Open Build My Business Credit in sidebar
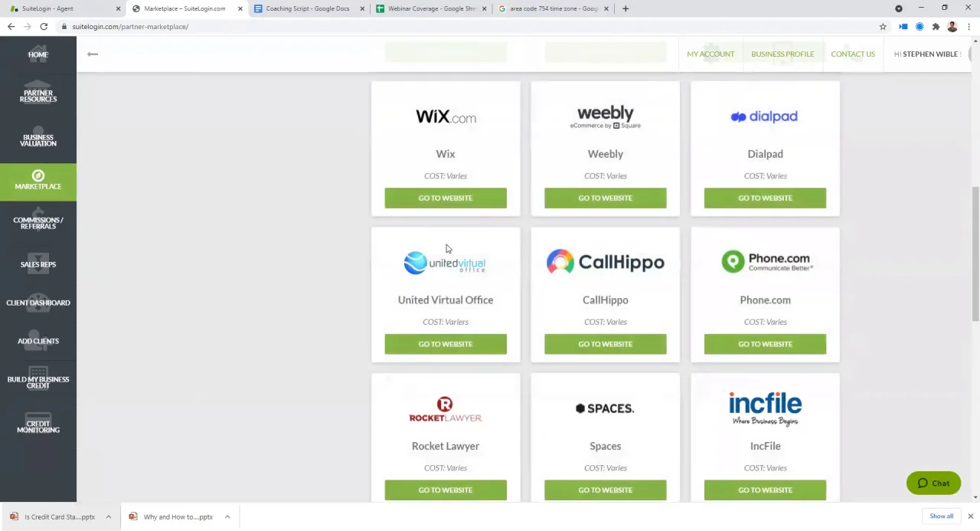This screenshot has height=531, width=980. coord(38,382)
